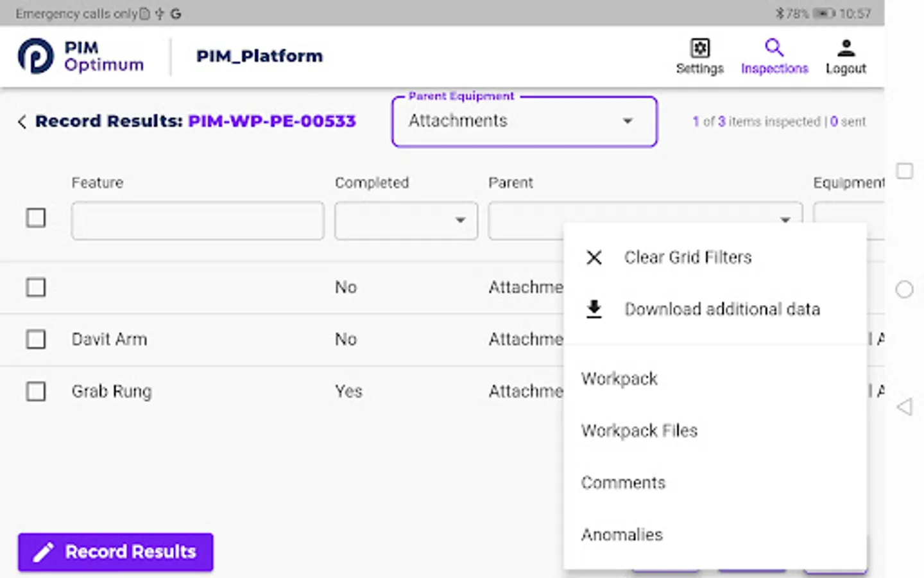The width and height of the screenshot is (924, 578).
Task: Select Clear Grid Filters
Action: click(687, 257)
